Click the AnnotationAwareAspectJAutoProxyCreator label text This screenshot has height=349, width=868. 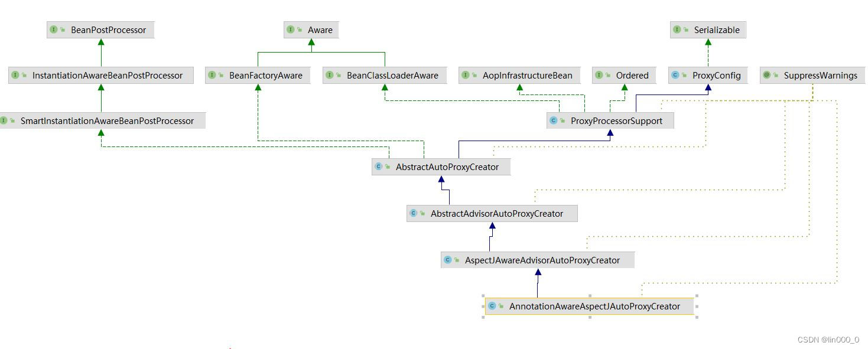click(x=594, y=306)
